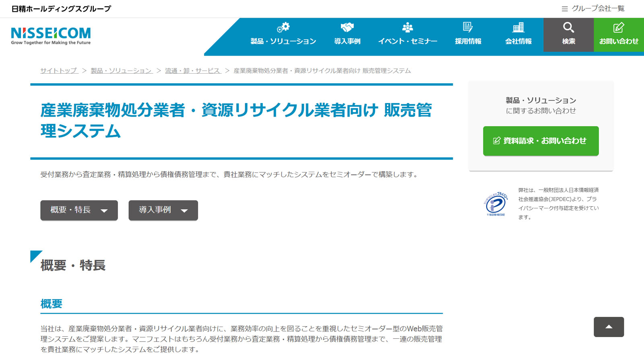Click the handshake icon above 導入事例
The width and height of the screenshot is (644, 362).
point(347,27)
